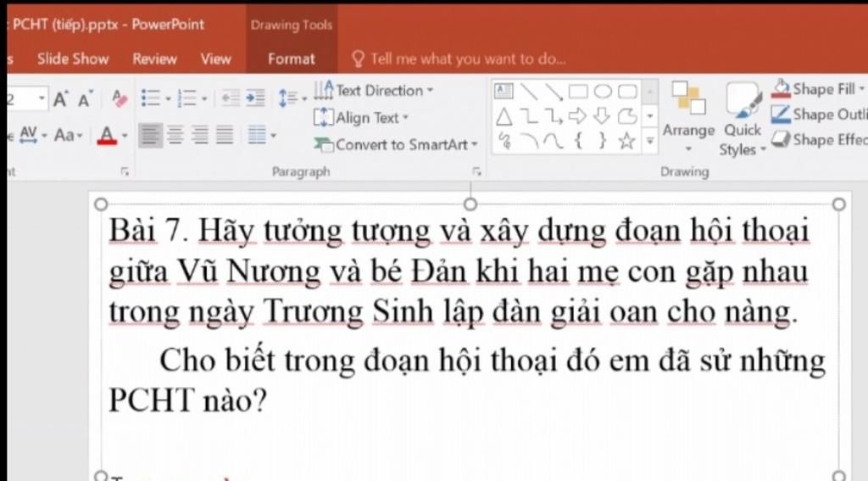Apply red font color with the A button
Image resolution: width=868 pixels, height=481 pixels.
(x=107, y=135)
